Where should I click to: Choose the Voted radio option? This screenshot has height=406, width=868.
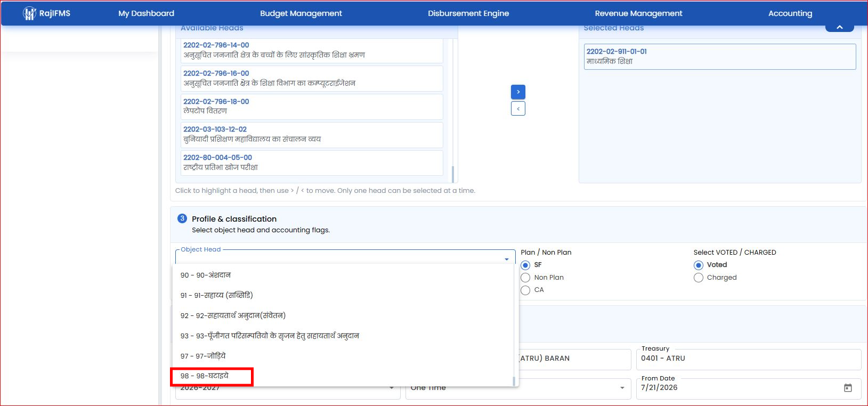pos(699,265)
